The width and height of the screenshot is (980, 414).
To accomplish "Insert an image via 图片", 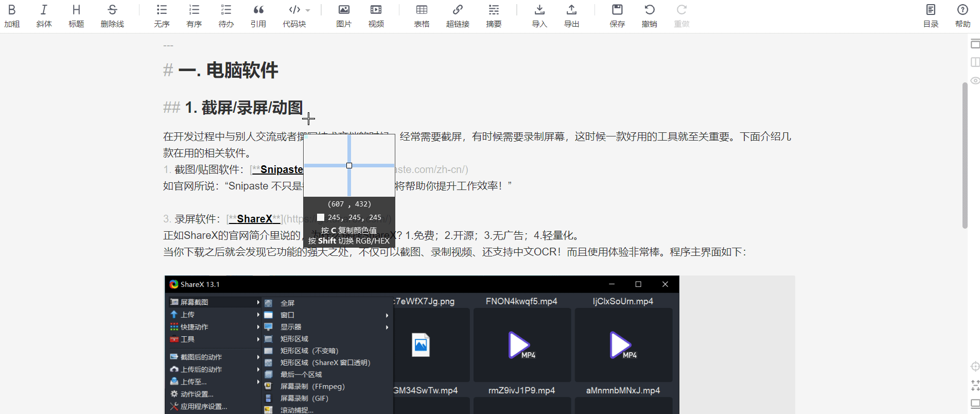I will tap(344, 16).
